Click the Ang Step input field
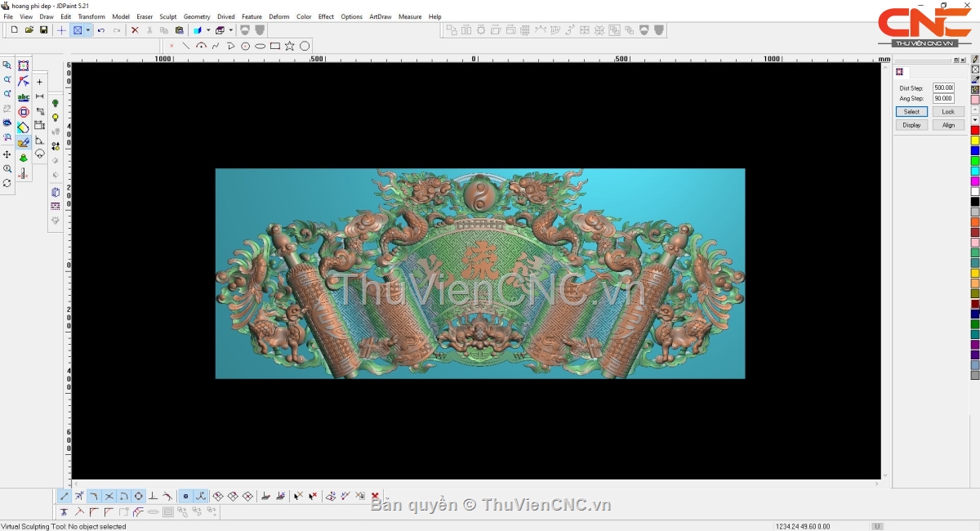 point(943,99)
